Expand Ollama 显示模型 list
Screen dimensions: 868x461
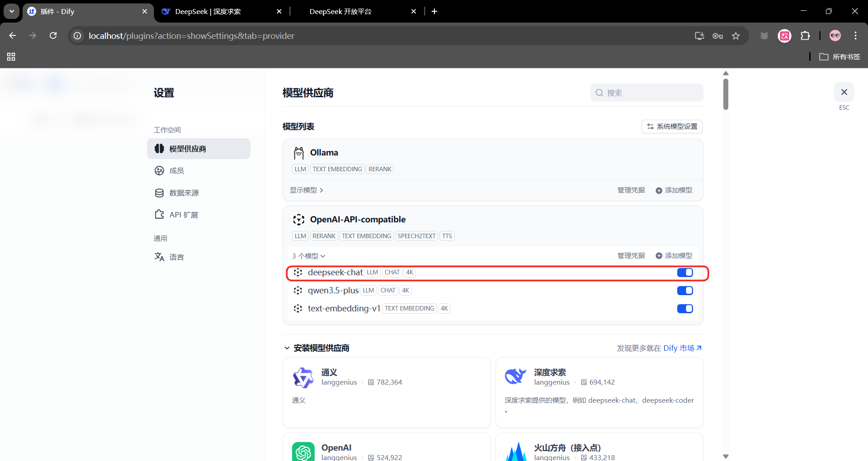307,190
